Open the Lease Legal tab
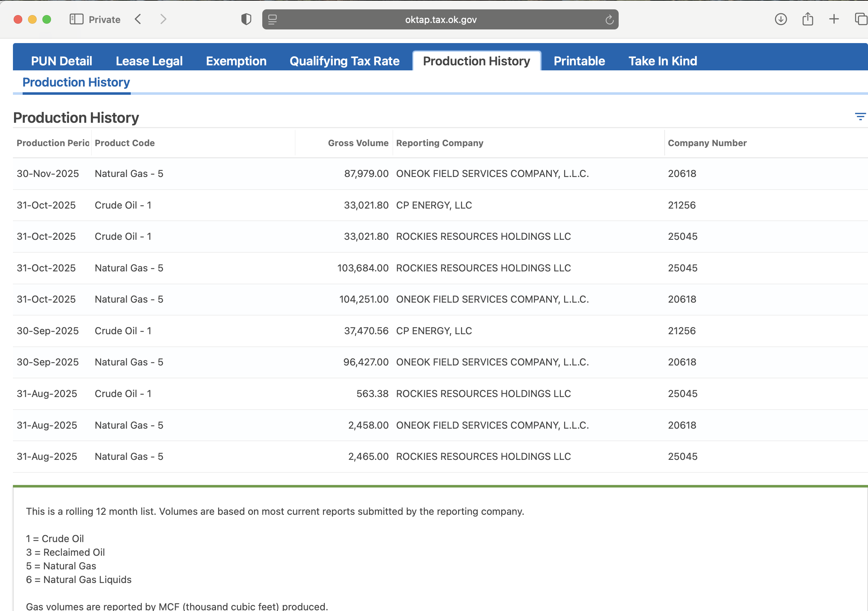 (149, 61)
